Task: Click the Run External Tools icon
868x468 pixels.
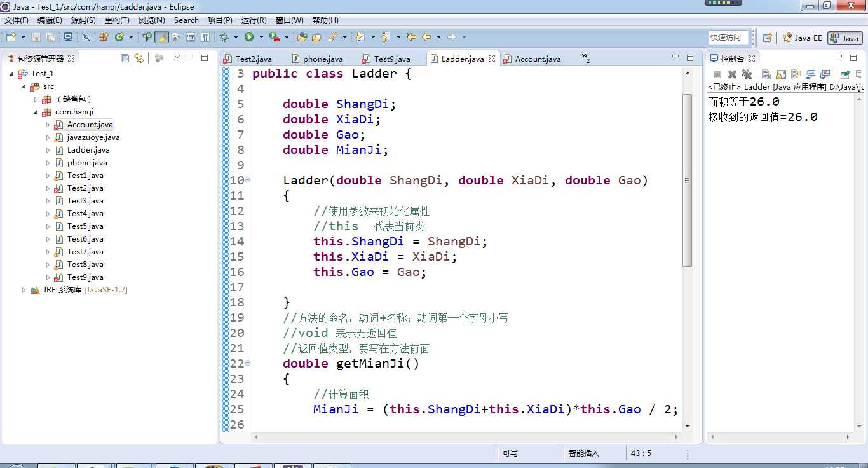Action: pos(275,37)
